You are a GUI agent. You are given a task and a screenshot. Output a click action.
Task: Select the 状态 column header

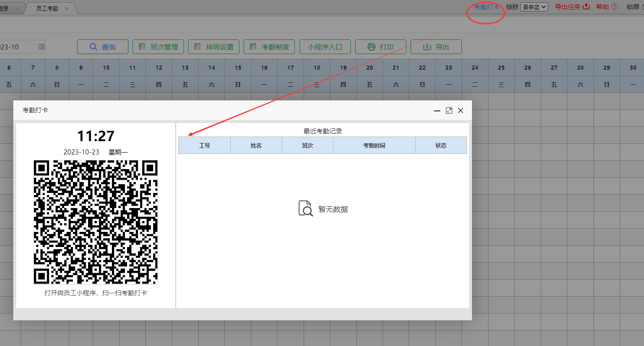(441, 145)
